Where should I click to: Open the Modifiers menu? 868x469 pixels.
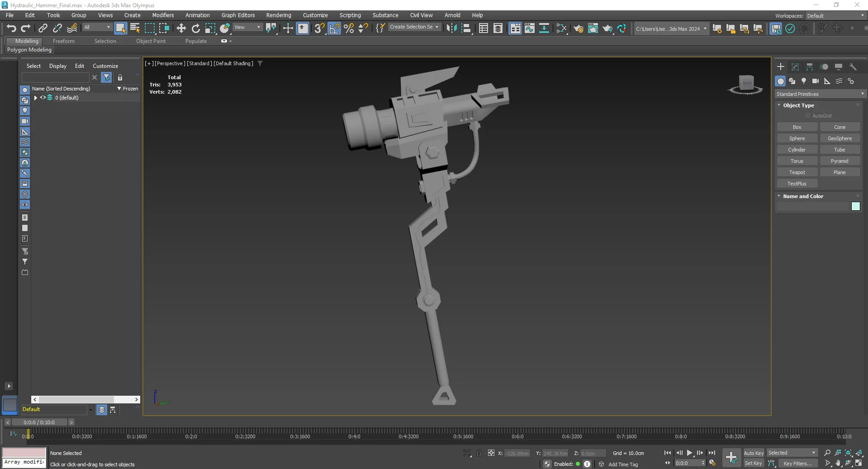pyautogui.click(x=163, y=15)
